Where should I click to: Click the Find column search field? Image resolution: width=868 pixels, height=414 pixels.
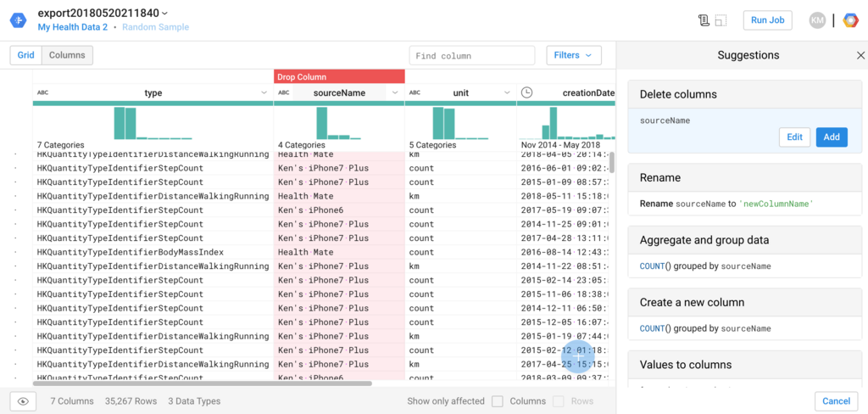click(472, 55)
